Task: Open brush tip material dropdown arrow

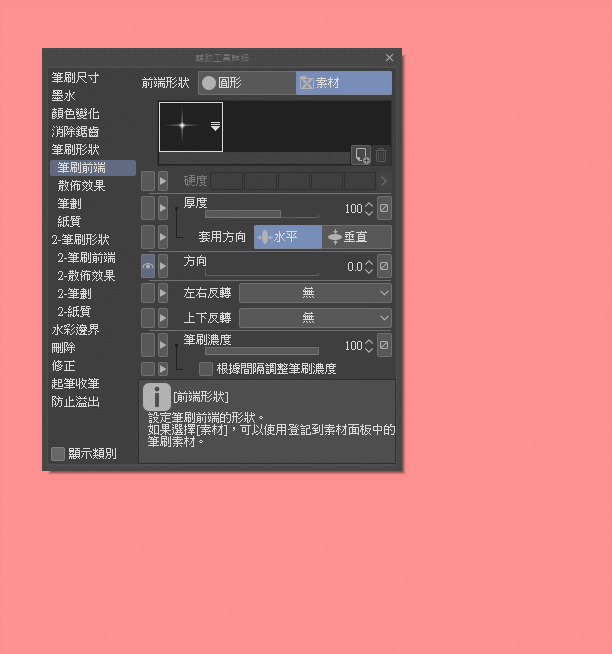Action: coord(215,126)
